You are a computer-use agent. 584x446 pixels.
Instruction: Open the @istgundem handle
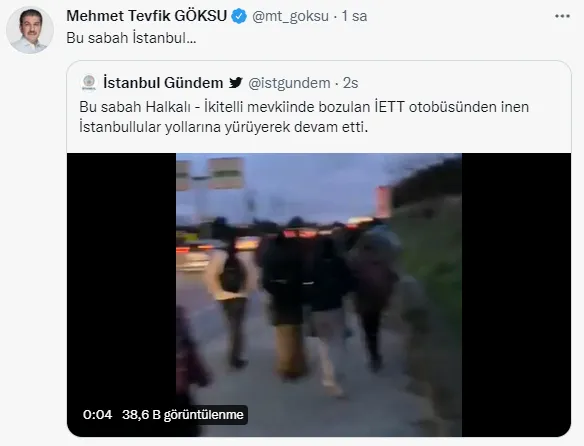pyautogui.click(x=289, y=83)
